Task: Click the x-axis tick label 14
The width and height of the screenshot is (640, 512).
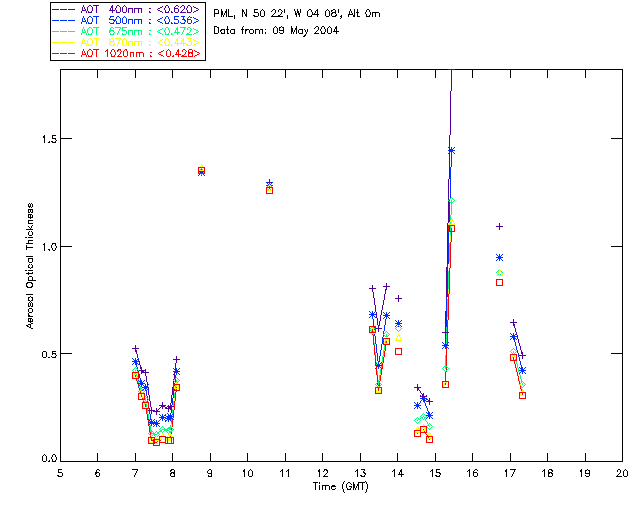Action: tap(398, 473)
